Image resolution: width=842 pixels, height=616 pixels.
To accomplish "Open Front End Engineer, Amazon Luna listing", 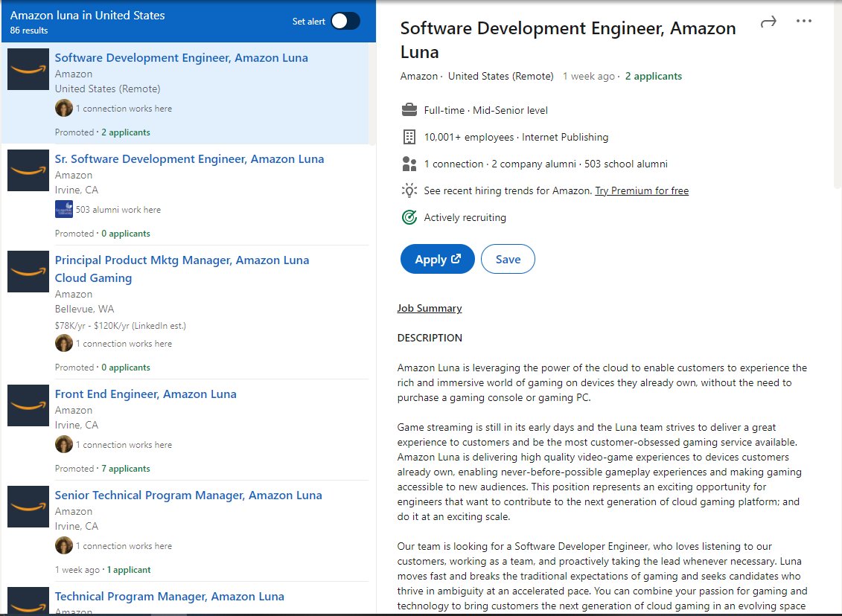I will pos(145,394).
